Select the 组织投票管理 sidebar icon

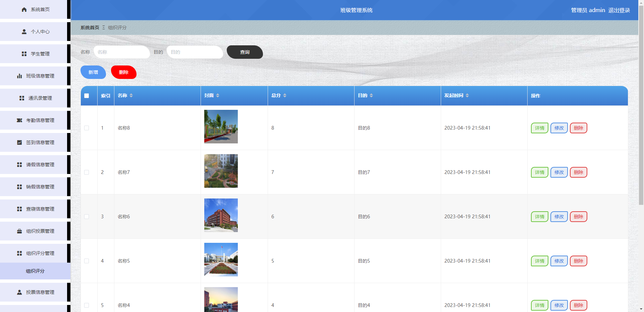point(19,231)
